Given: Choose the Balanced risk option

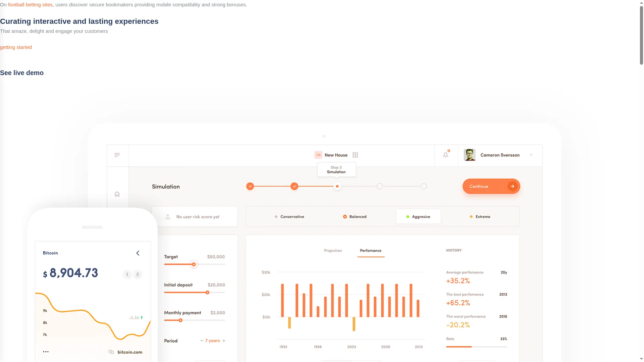Looking at the screenshot, I should [x=355, y=217].
